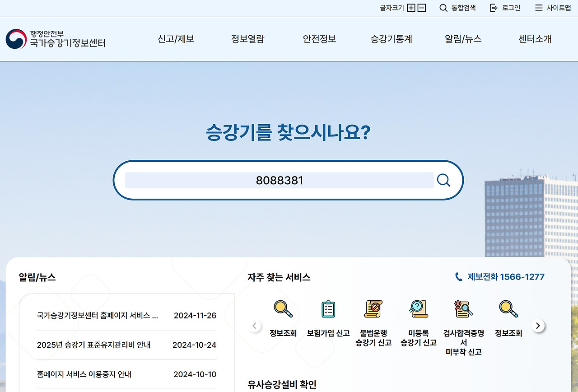Click the 불법운행 승강기 신고 scroll icon
The height and width of the screenshot is (392, 578).
point(373,309)
